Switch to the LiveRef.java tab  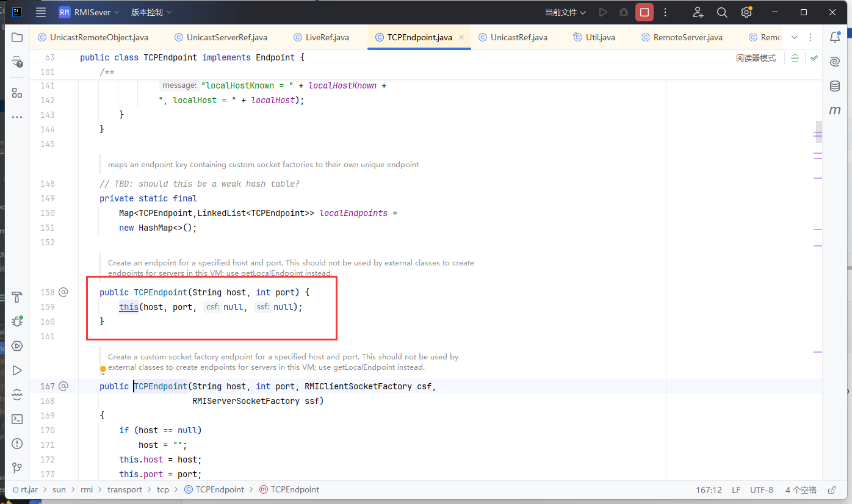(x=327, y=37)
